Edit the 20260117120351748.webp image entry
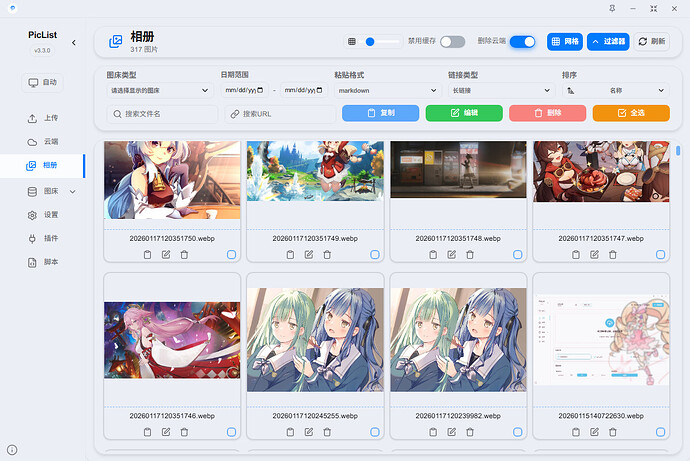This screenshot has height=461, width=690. tap(452, 255)
